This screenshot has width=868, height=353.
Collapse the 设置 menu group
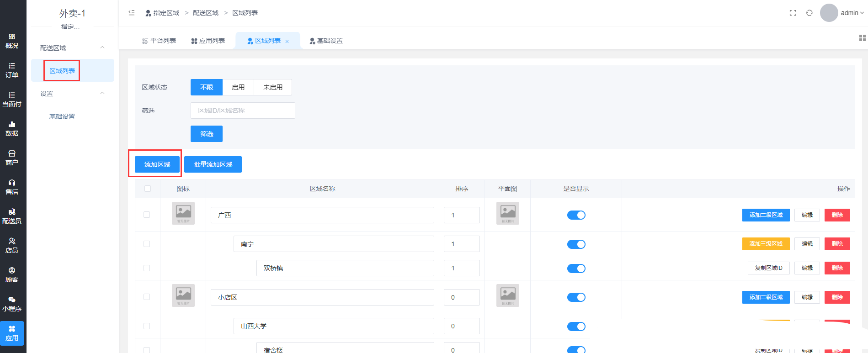73,93
